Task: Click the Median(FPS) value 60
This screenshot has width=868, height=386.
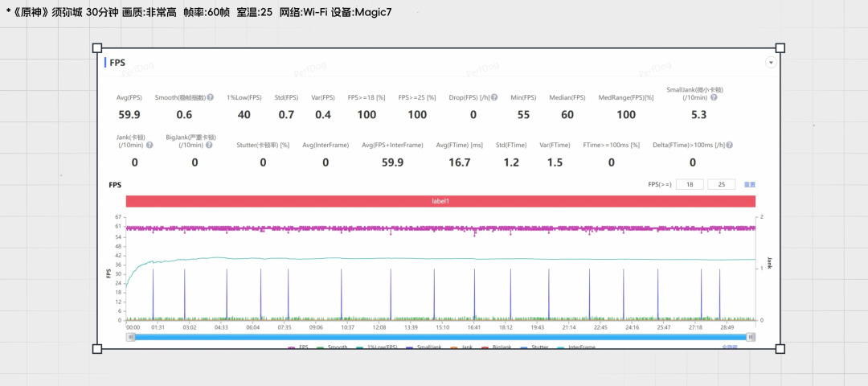Action: click(567, 115)
